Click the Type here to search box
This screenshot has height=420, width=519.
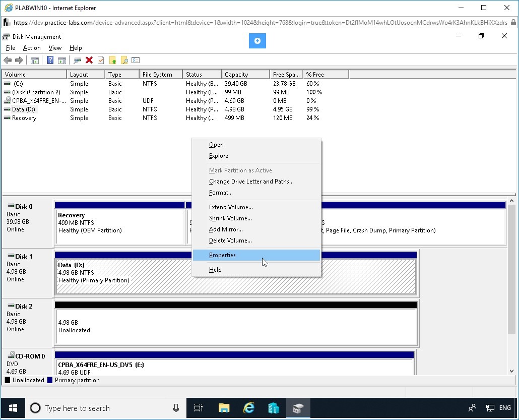tap(106, 408)
